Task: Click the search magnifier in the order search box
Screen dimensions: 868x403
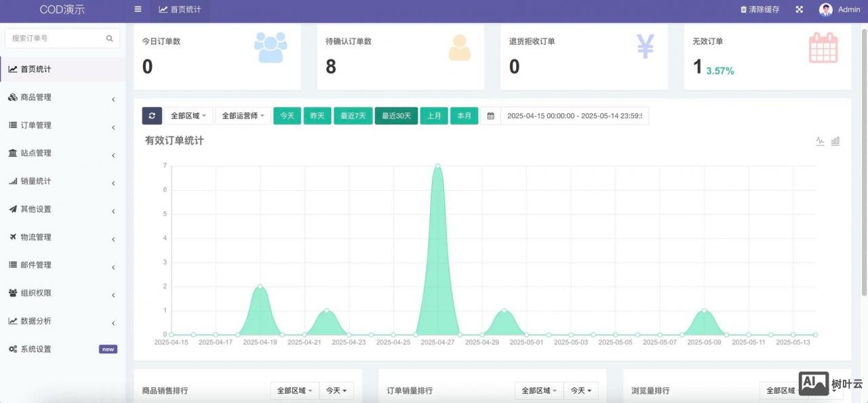Action: [x=109, y=38]
